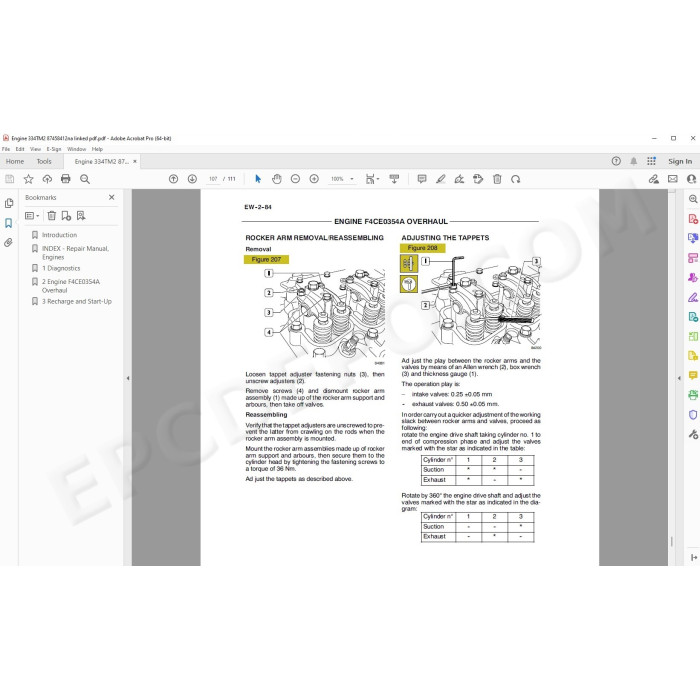This screenshot has width=700, height=700.
Task: Open the More Tools wrench icon
Action: click(693, 434)
